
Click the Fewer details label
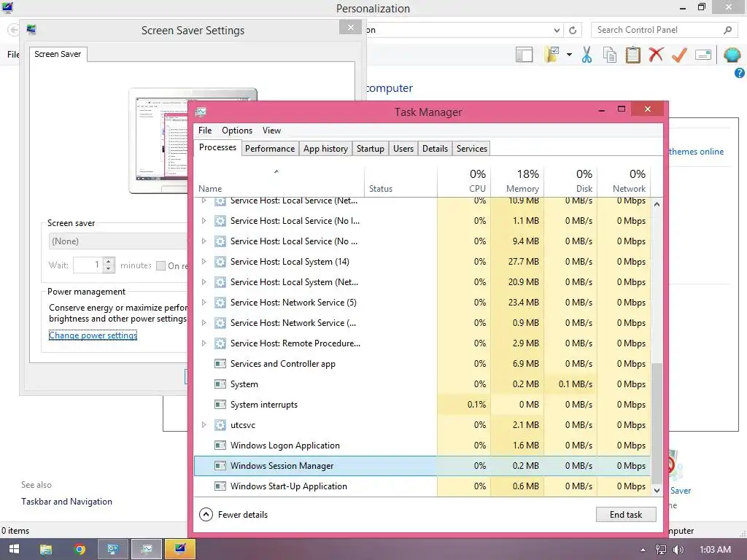[x=243, y=515]
